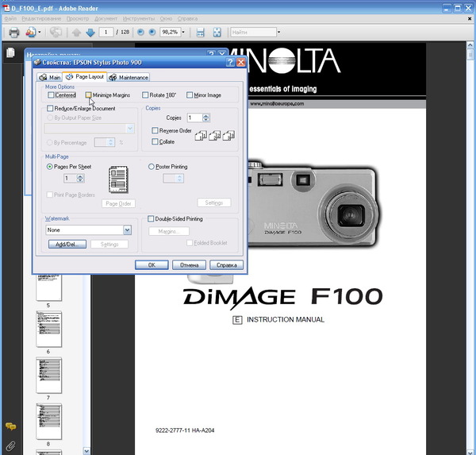Select page 7 thumbnail
Screen dimensions: 476x455
click(x=48, y=376)
